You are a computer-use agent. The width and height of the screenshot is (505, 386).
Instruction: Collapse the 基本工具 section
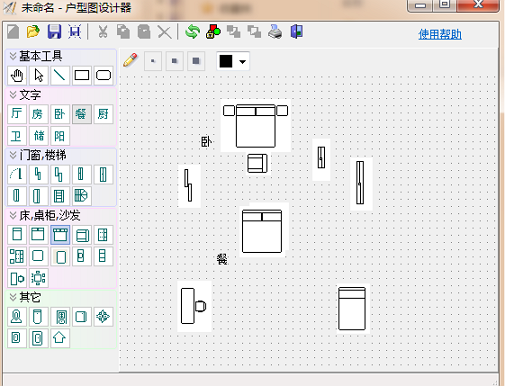(13, 56)
